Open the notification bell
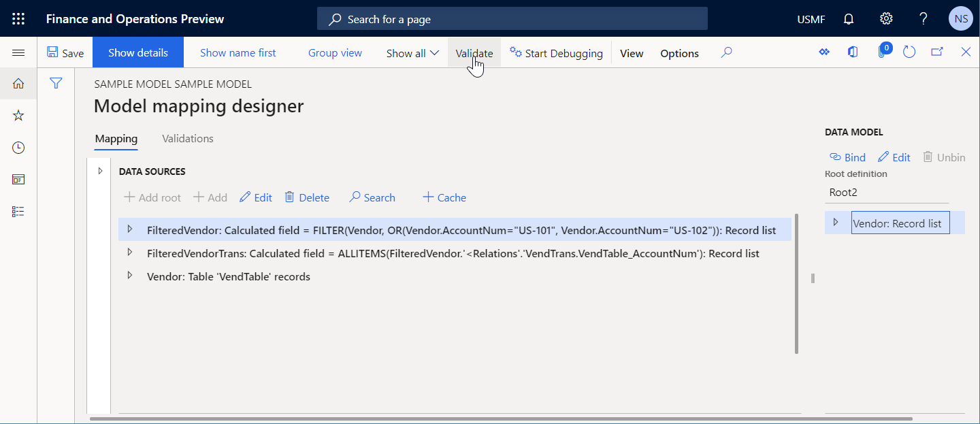 848,18
